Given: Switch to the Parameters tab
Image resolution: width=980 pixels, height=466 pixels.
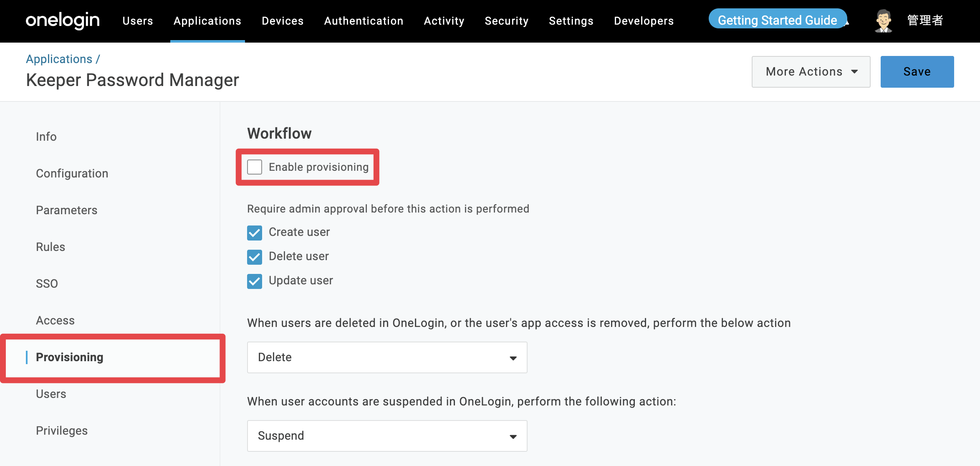Looking at the screenshot, I should pos(66,210).
